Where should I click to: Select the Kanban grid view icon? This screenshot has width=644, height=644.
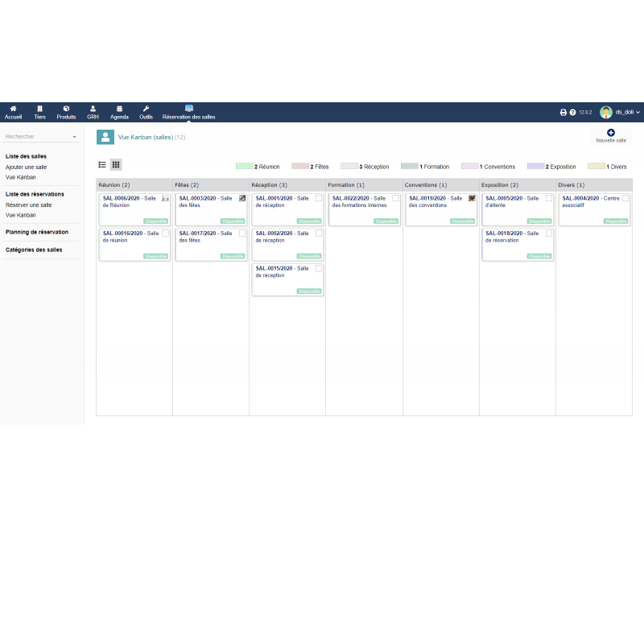tap(116, 165)
